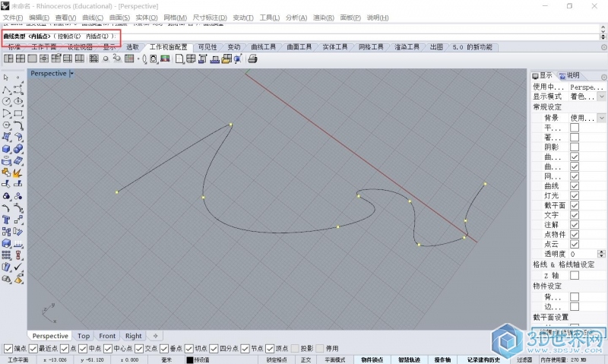
Task: Select the Boolean union spheres tool
Action: pos(17,149)
